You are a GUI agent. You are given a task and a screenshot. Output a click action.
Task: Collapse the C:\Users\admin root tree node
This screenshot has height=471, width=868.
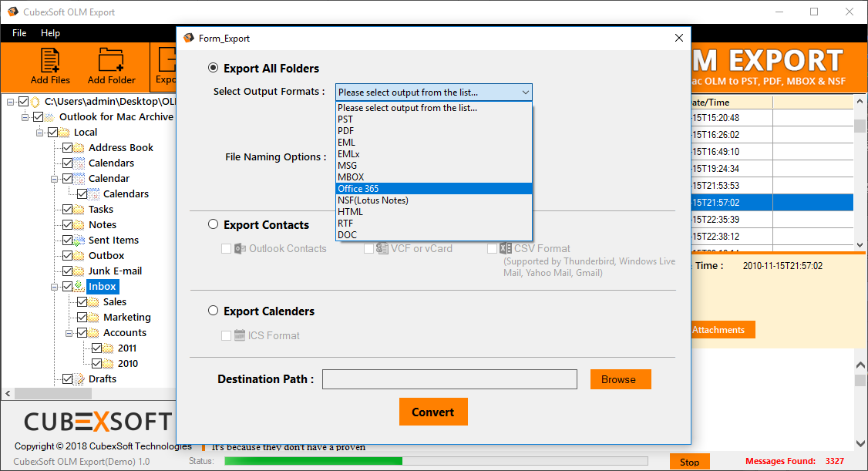[x=11, y=102]
